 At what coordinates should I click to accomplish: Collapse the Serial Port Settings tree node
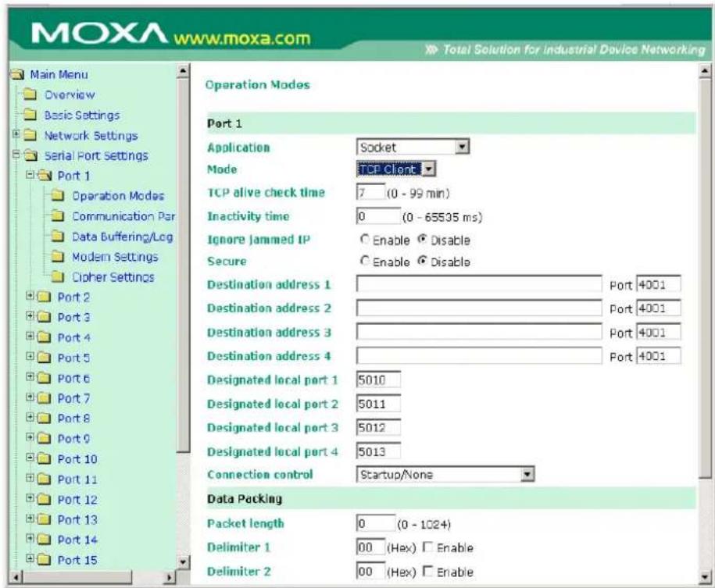coord(16,154)
